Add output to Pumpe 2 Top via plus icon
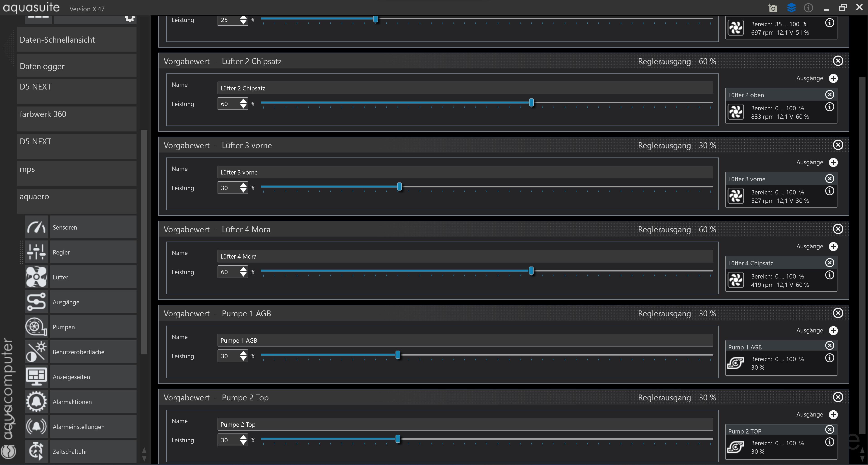 (x=833, y=415)
